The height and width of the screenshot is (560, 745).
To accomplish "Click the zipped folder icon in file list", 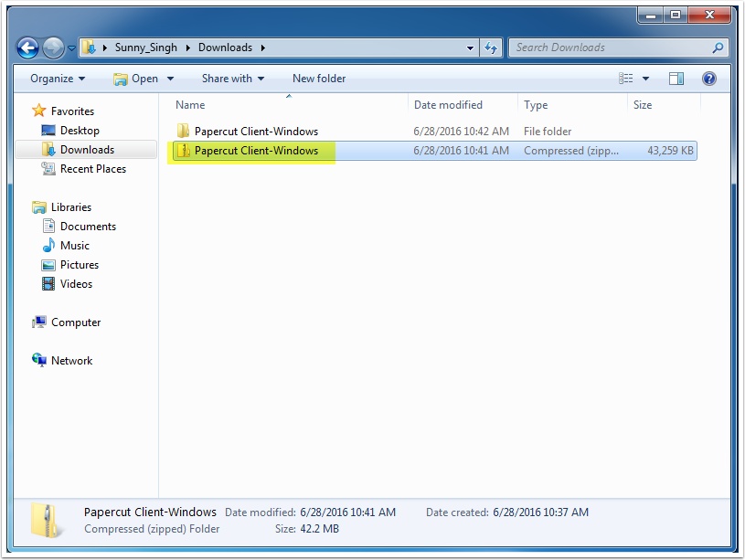I will pyautogui.click(x=184, y=151).
